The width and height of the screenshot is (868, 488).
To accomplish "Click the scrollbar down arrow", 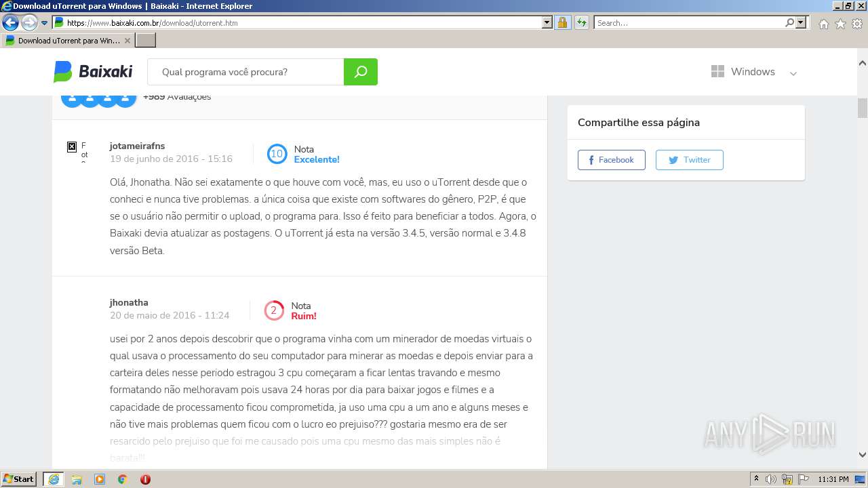I will click(863, 455).
